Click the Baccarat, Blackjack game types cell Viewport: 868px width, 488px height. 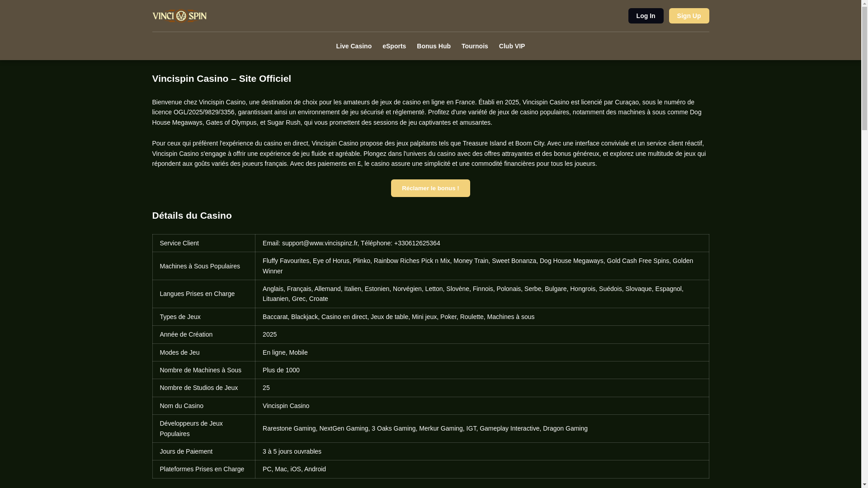coord(482,317)
